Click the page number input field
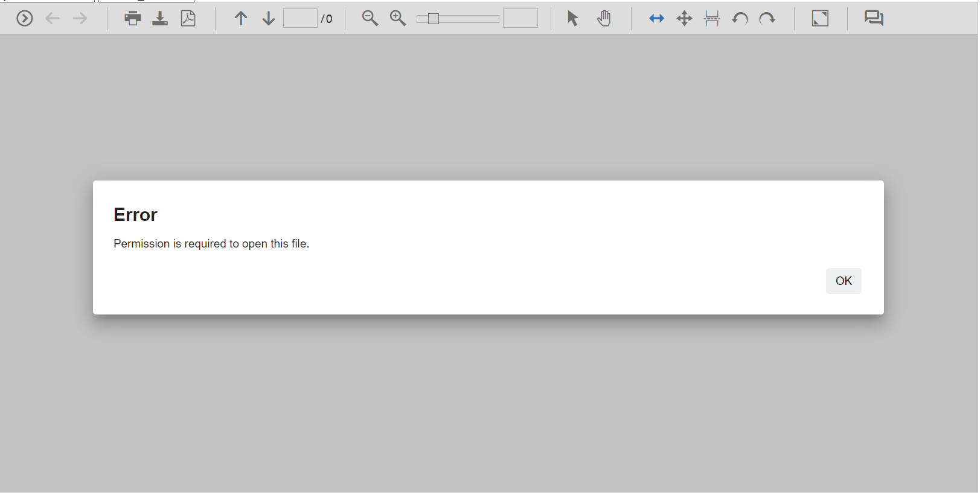 pyautogui.click(x=300, y=19)
